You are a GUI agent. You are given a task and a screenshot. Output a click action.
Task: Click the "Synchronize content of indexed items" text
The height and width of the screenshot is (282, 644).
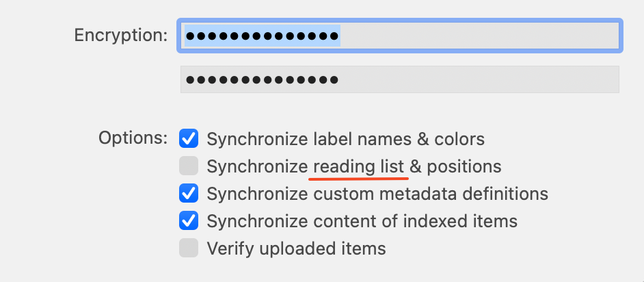click(362, 221)
